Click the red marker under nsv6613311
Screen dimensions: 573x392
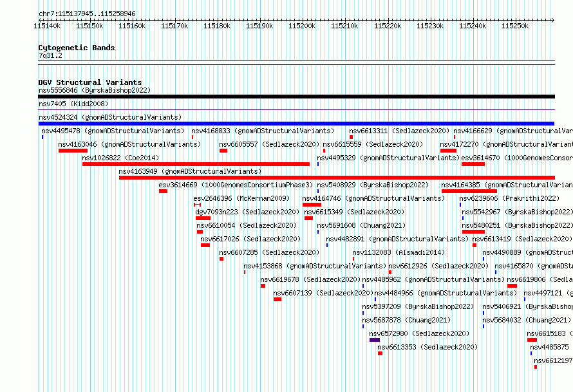(351, 137)
